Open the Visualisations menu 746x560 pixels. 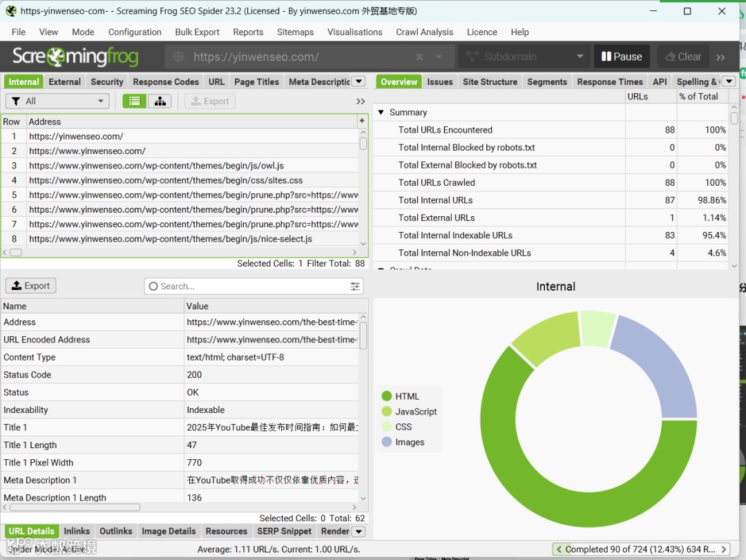[354, 32]
